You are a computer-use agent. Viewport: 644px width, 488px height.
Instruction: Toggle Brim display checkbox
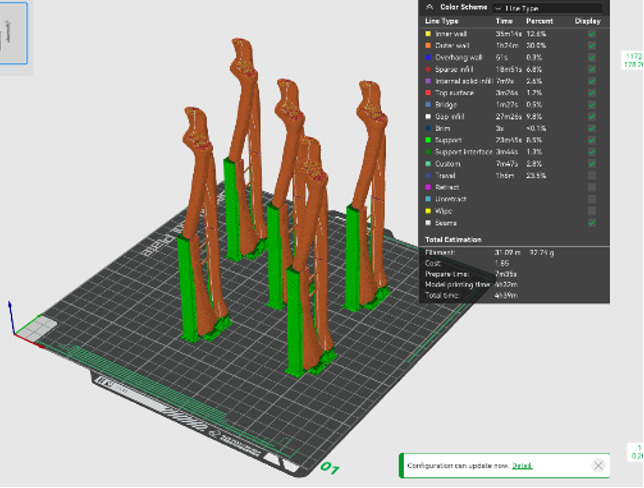[x=592, y=128]
